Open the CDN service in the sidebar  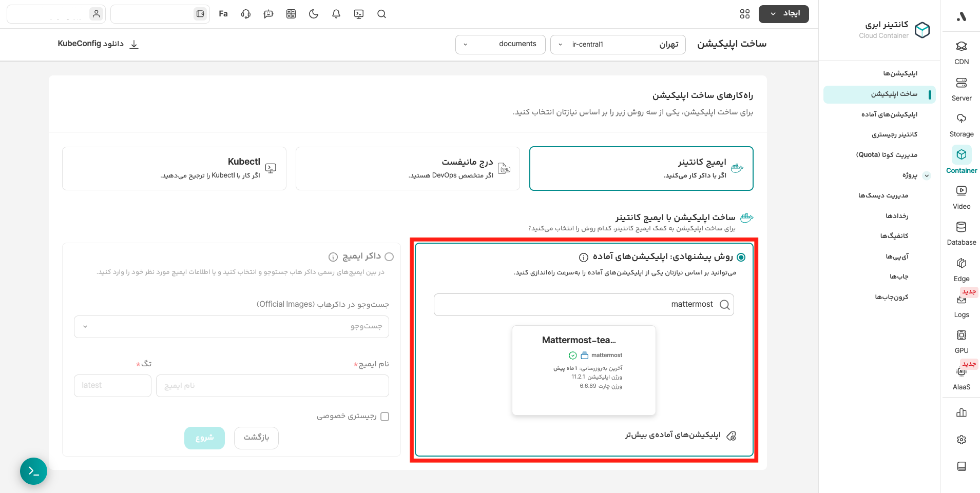tap(961, 53)
